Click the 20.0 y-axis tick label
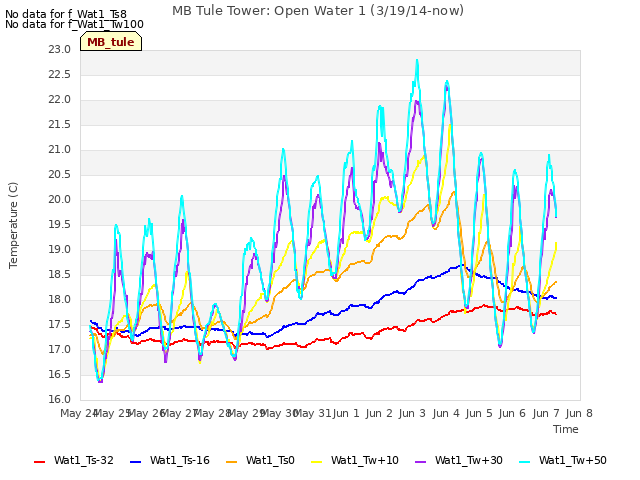The image size is (640, 480). [60, 200]
